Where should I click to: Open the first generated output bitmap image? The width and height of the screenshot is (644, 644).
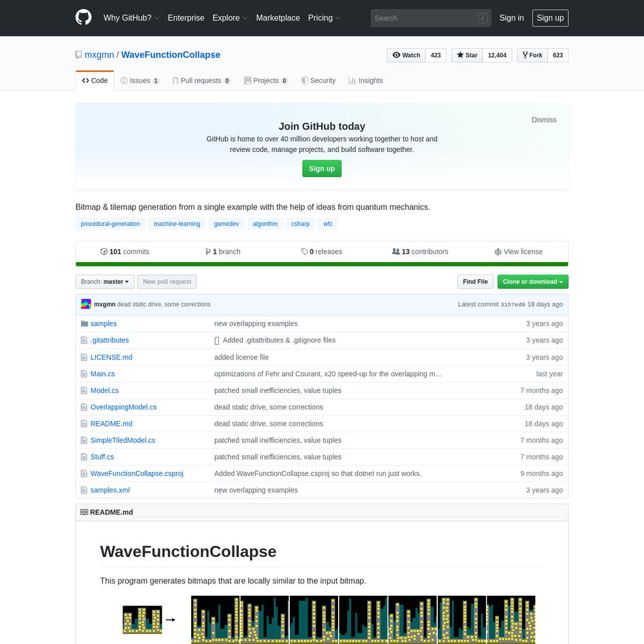(x=215, y=620)
